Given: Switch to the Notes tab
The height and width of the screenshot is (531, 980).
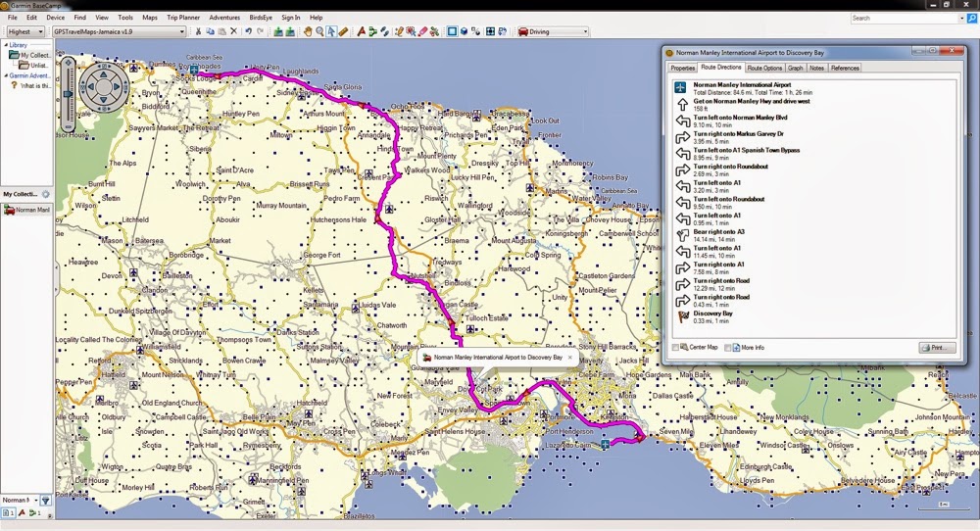Looking at the screenshot, I should pyautogui.click(x=816, y=69).
